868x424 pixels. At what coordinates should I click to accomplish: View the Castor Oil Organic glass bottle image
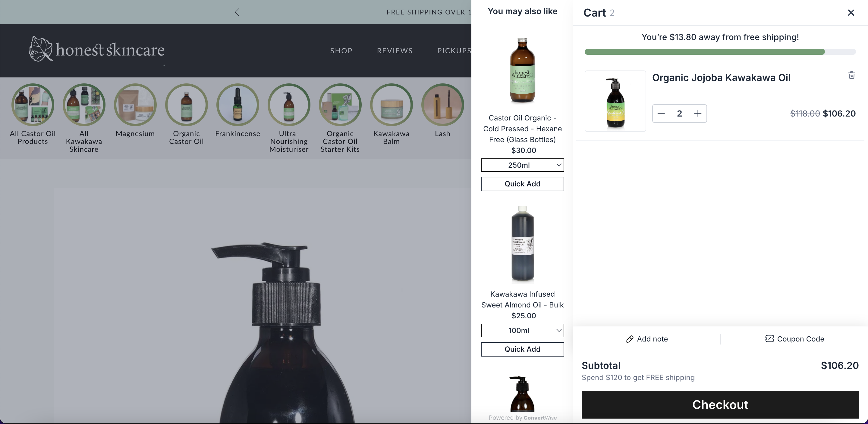[522, 70]
